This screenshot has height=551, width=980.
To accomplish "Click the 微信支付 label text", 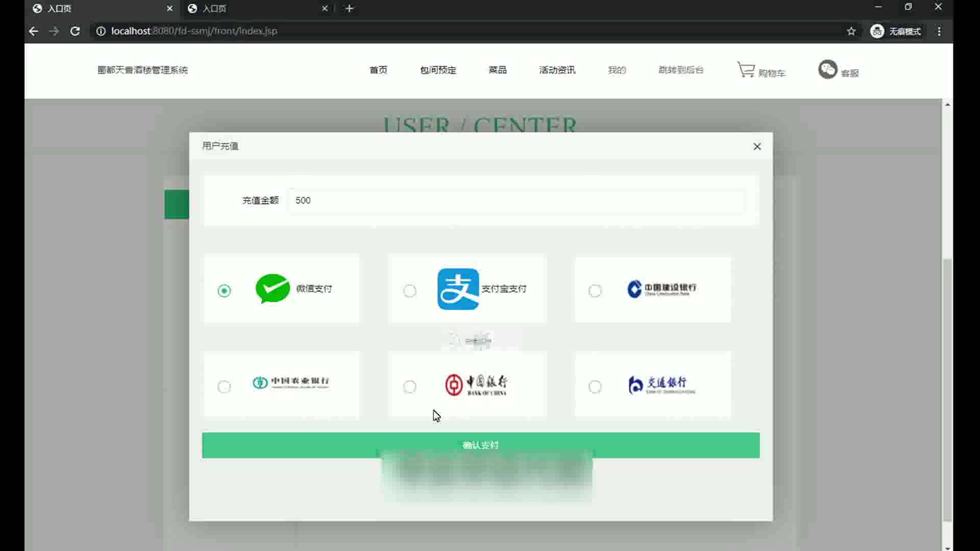I will pos(314,289).
